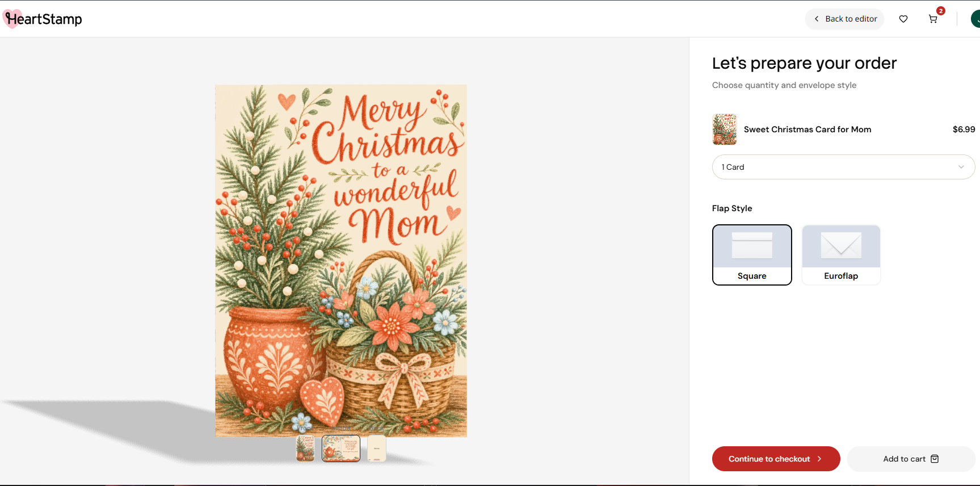Open the user profile avatar

(975, 19)
